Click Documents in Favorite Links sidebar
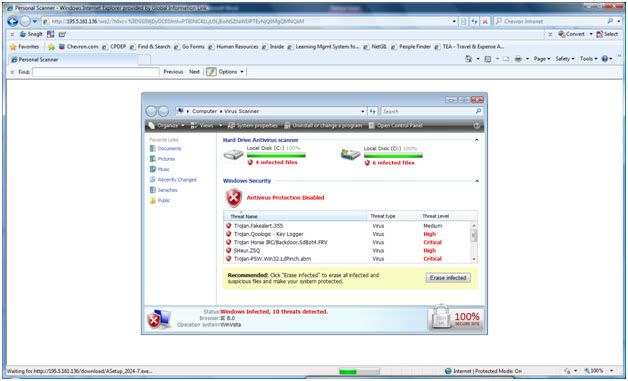The height and width of the screenshot is (381, 628). pyautogui.click(x=165, y=148)
